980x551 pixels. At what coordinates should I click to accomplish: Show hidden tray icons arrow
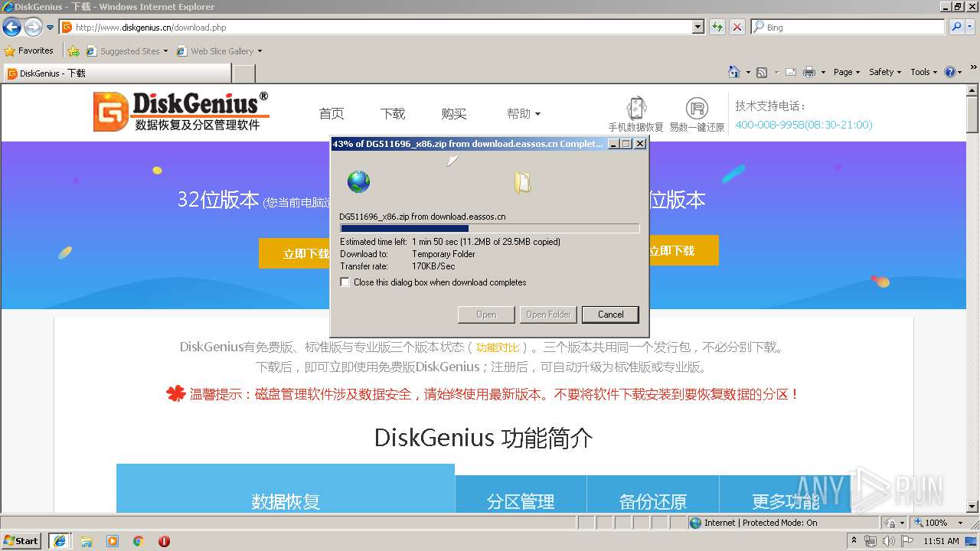[854, 541]
